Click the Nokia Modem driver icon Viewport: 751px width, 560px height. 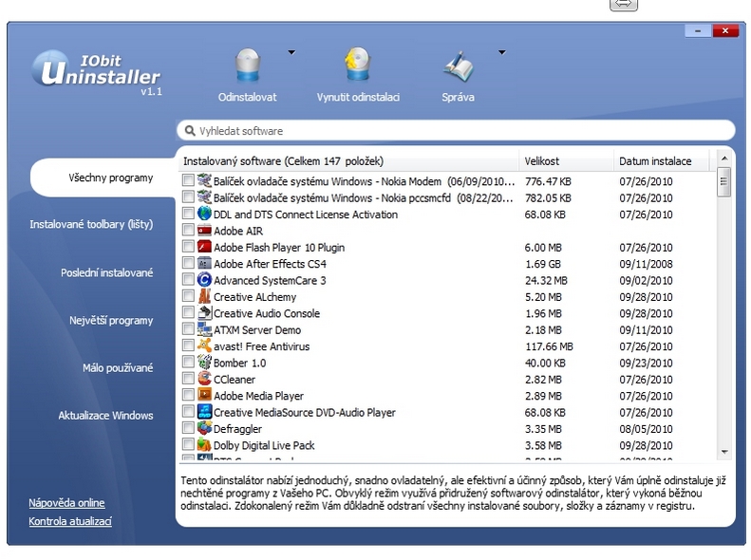[x=204, y=181]
